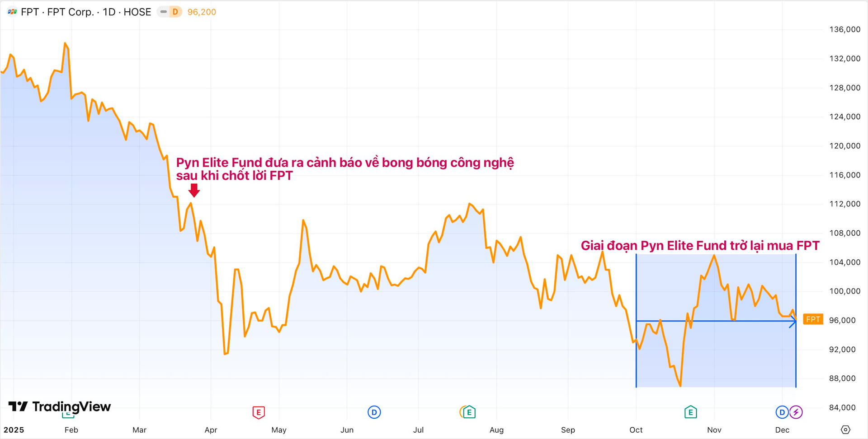Screen dimensions: 868x439
Task: Select the green earnings marker before August
Action: point(469,412)
